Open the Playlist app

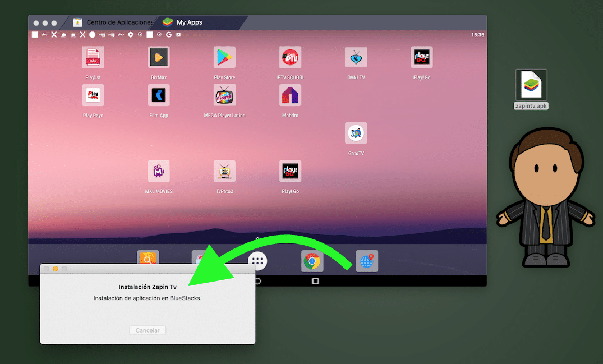93,56
